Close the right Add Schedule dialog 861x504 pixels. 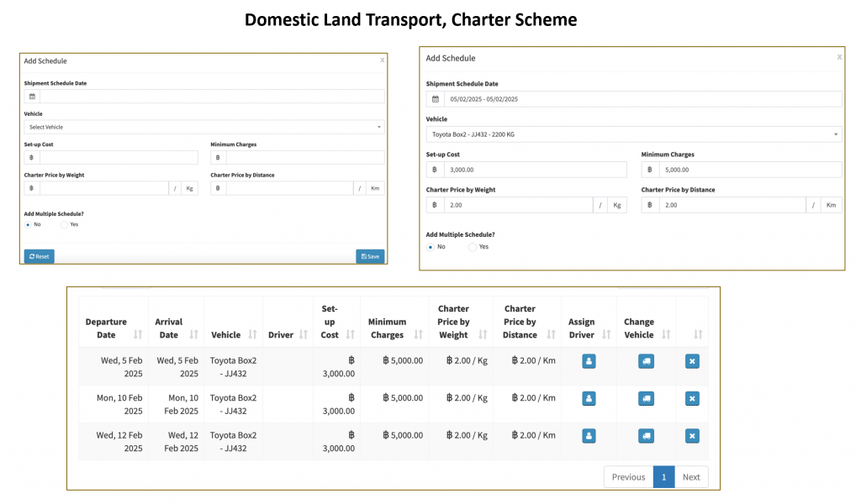[x=839, y=57]
